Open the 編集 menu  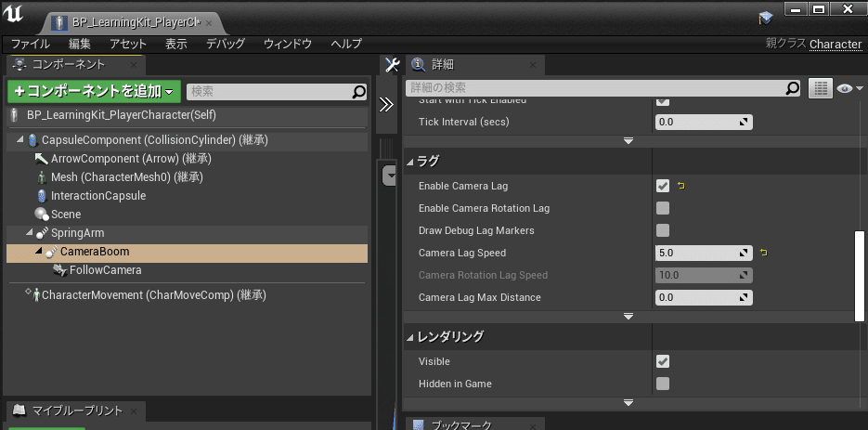tap(80, 44)
